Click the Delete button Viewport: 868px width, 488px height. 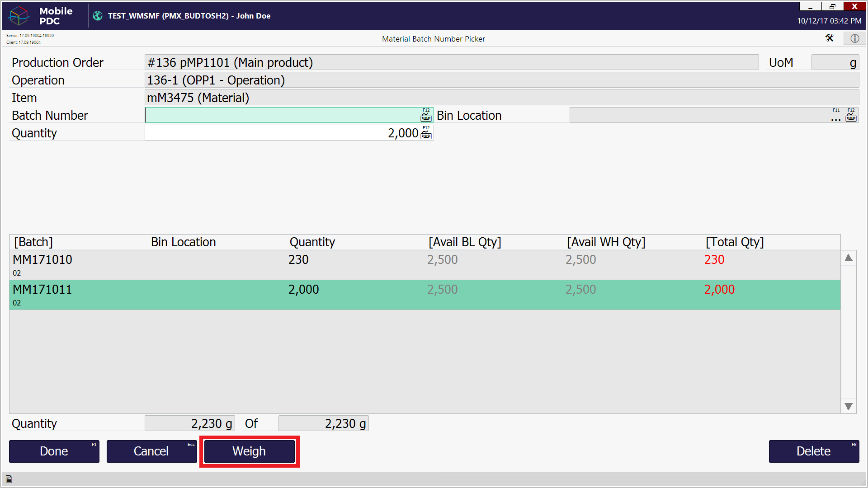pos(813,451)
